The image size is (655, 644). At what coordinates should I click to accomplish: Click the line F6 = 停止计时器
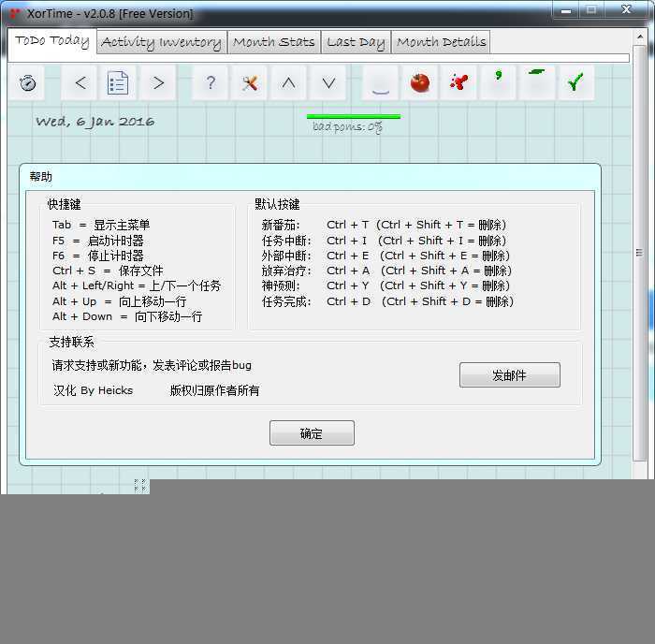pos(97,256)
